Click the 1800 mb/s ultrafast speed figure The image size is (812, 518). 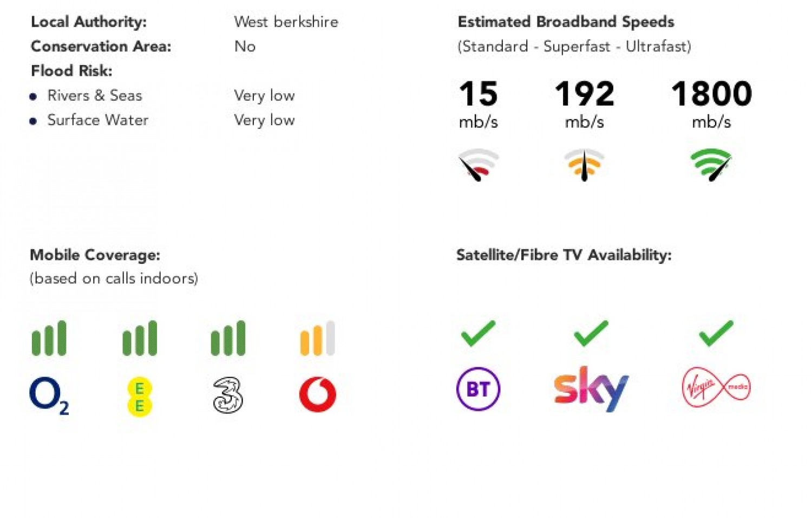point(711,94)
